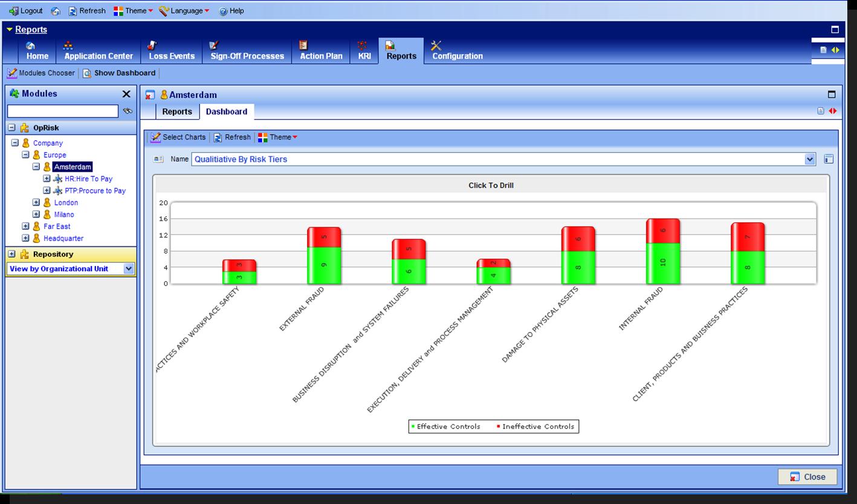Click the Effective Controls legend swatch
Screen dimensions: 857x504
coord(413,427)
